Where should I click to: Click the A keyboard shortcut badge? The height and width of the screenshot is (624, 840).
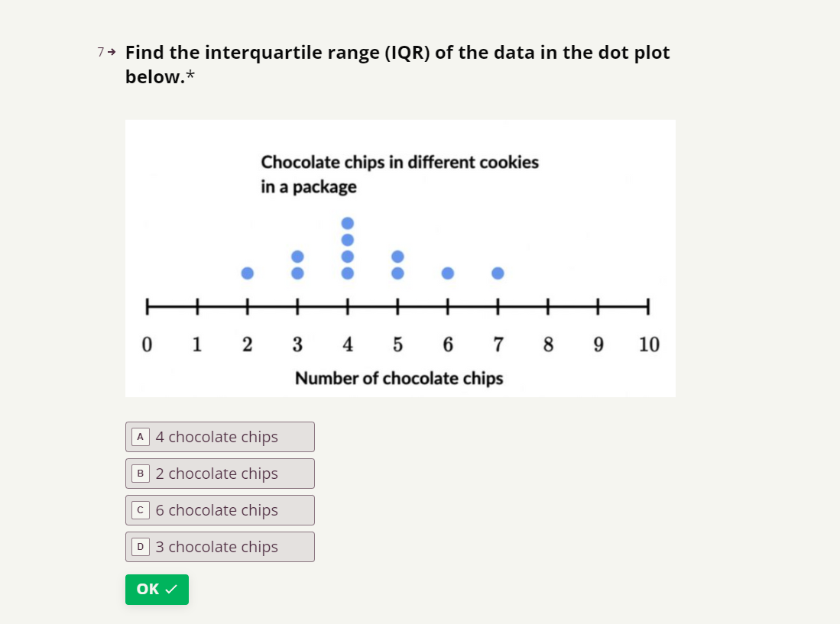pyautogui.click(x=140, y=436)
